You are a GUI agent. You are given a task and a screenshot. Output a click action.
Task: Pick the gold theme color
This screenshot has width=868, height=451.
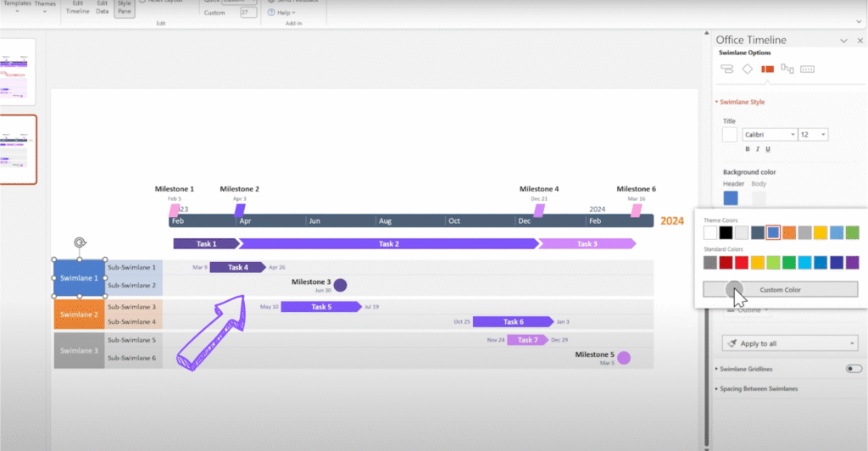pos(821,232)
